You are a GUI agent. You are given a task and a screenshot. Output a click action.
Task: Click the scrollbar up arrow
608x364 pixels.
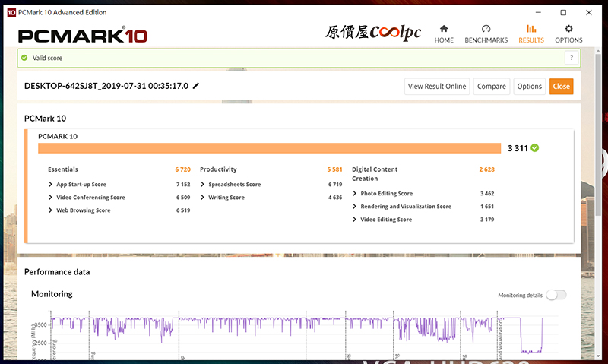[598, 51]
